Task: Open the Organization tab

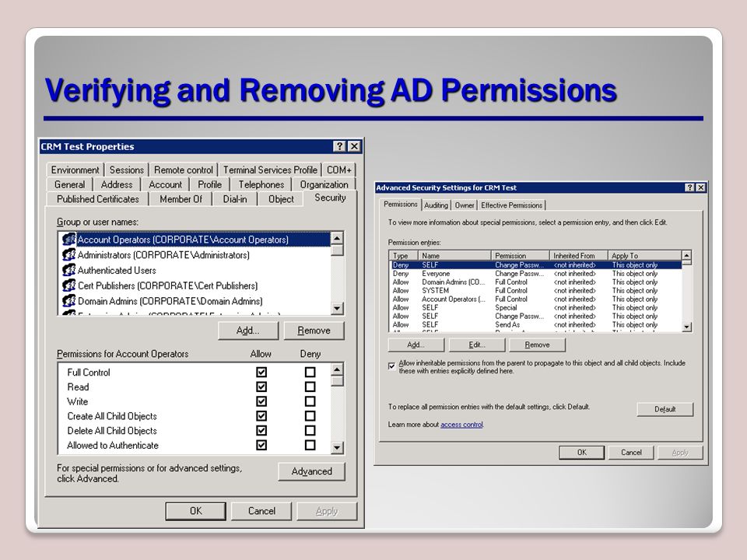Action: coord(324,185)
